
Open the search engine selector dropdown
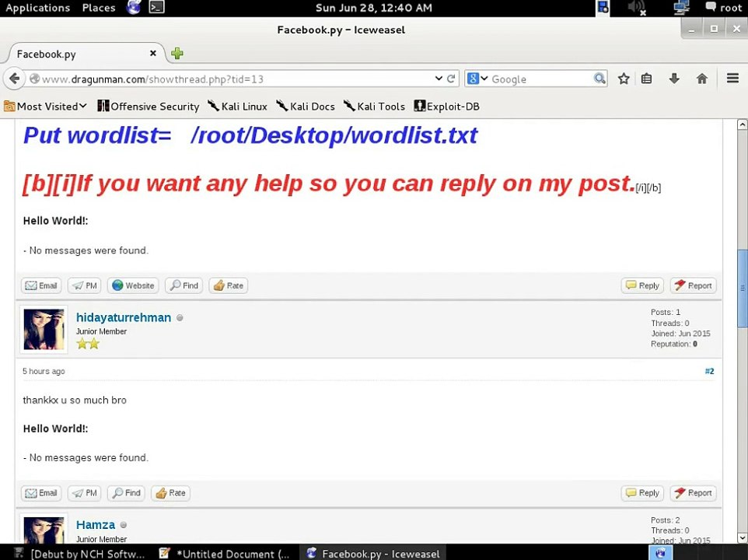[x=477, y=79]
